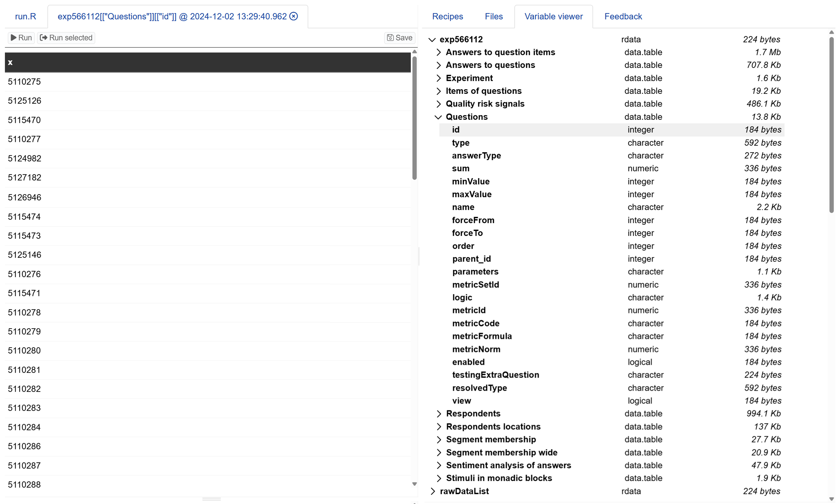Viewport: 840px width, 504px height.
Task: Click the x column header
Action: click(x=208, y=63)
